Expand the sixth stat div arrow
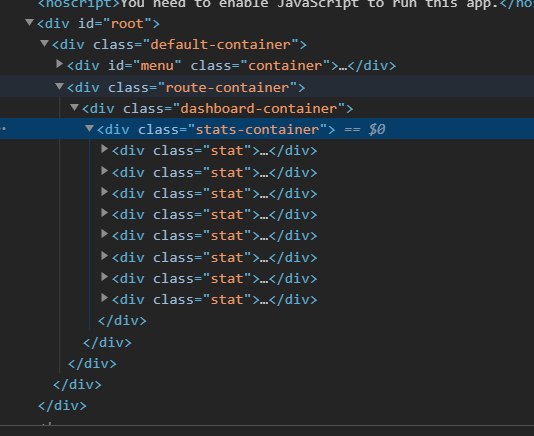This screenshot has height=436, width=534. pos(105,256)
